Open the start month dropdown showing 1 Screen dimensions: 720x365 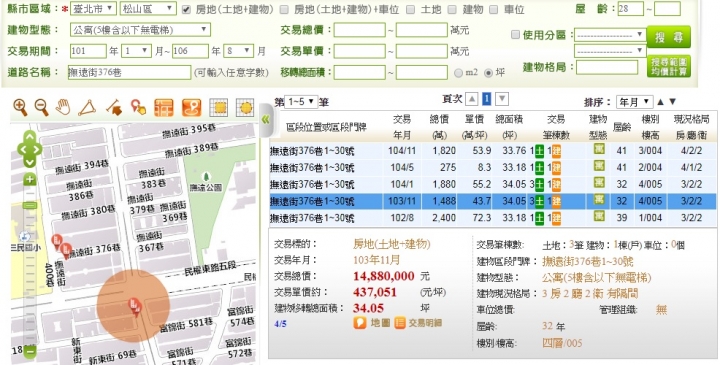click(x=136, y=51)
